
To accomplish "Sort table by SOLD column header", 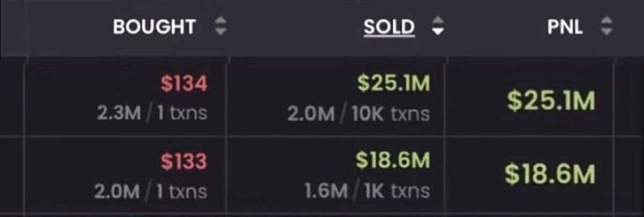I will [x=389, y=27].
